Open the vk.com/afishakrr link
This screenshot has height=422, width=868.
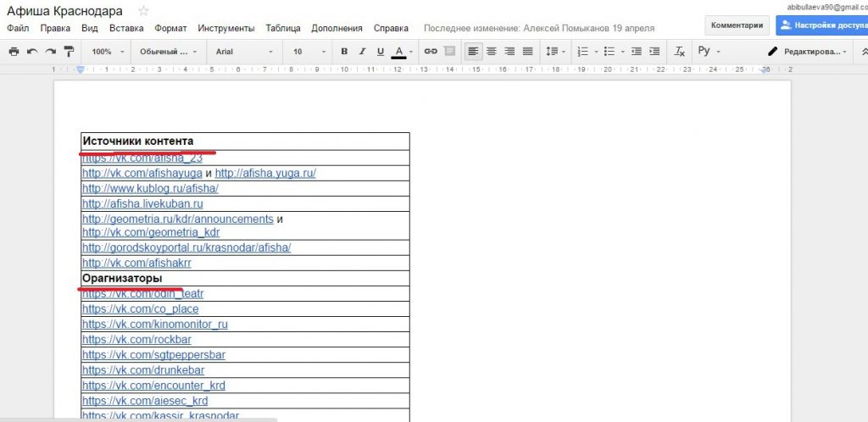(x=136, y=264)
